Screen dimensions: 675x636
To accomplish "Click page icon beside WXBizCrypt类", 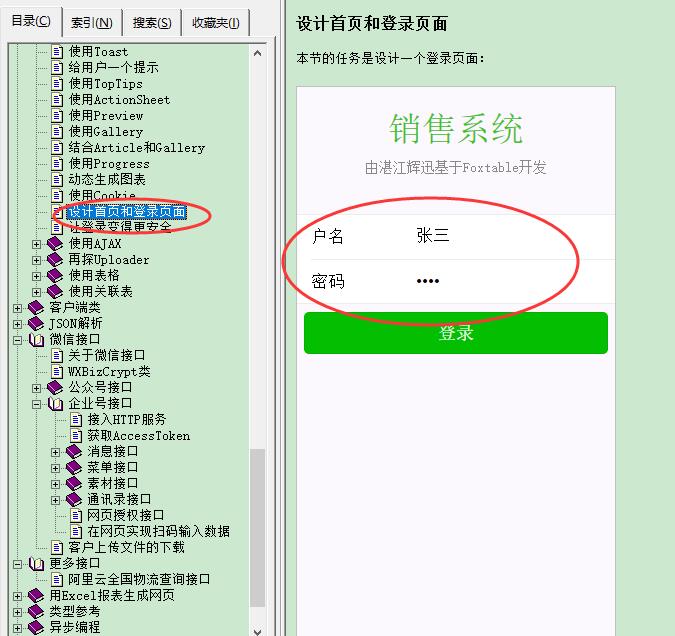I will [x=57, y=372].
